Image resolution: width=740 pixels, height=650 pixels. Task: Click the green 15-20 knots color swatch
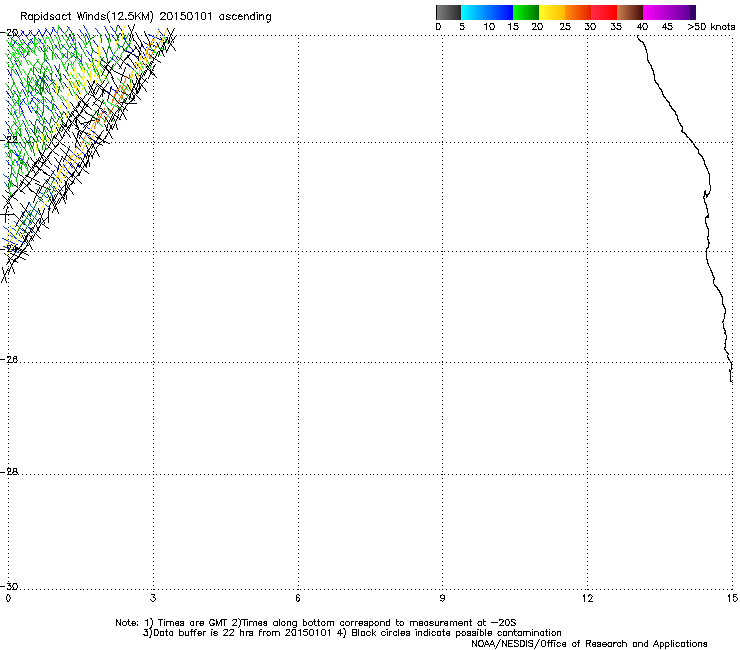(x=526, y=12)
